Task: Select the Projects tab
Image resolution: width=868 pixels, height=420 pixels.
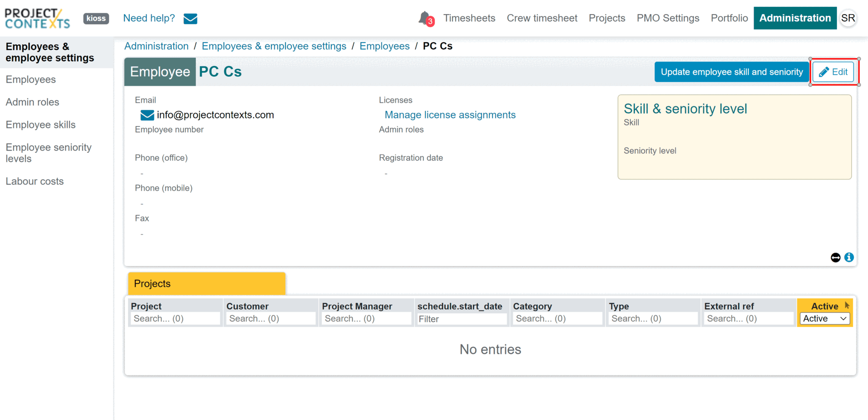Action: click(207, 284)
